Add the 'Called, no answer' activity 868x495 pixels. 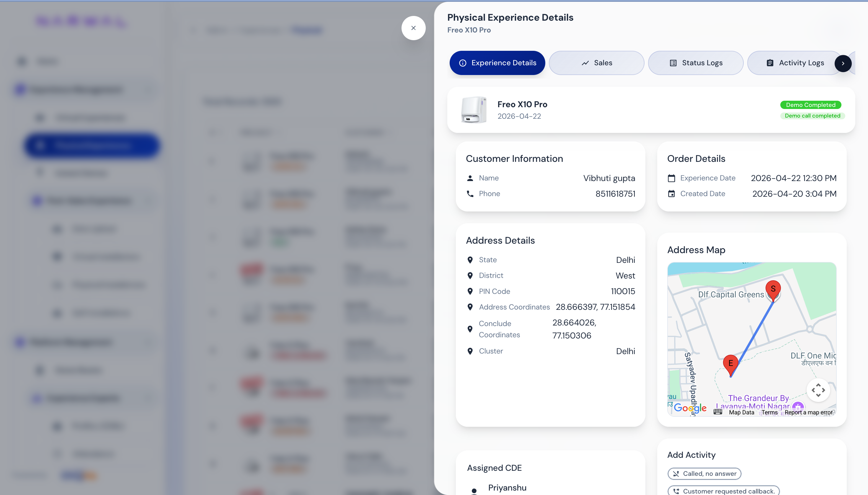pos(704,473)
